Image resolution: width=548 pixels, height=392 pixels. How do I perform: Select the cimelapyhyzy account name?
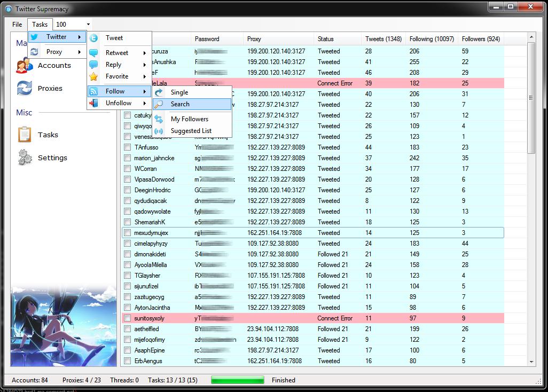click(151, 244)
